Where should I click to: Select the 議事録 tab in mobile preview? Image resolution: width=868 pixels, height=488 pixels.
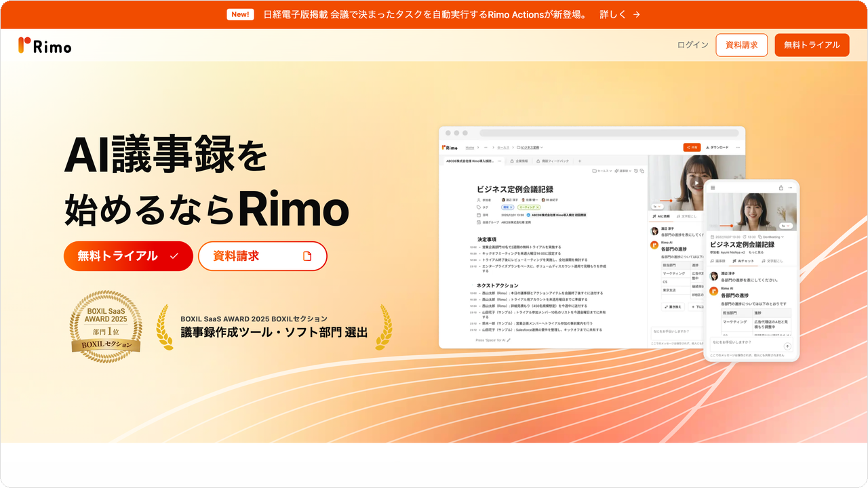(x=717, y=261)
